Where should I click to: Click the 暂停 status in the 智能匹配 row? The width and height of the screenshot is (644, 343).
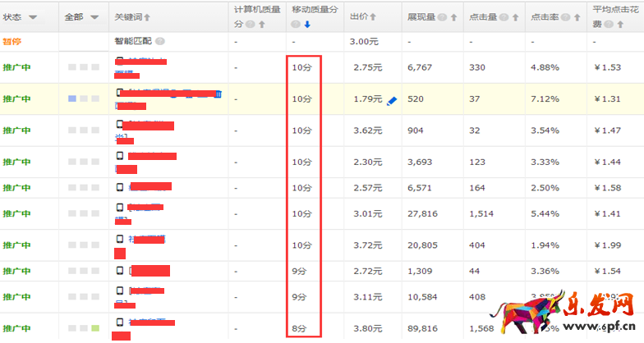click(12, 41)
